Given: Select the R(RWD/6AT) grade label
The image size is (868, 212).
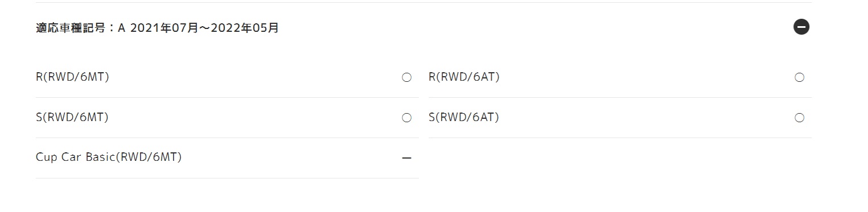Looking at the screenshot, I should point(464,77).
